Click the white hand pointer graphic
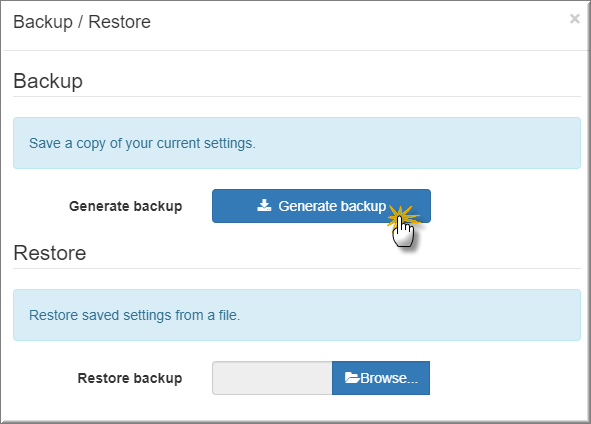The height and width of the screenshot is (424, 591). (x=403, y=234)
